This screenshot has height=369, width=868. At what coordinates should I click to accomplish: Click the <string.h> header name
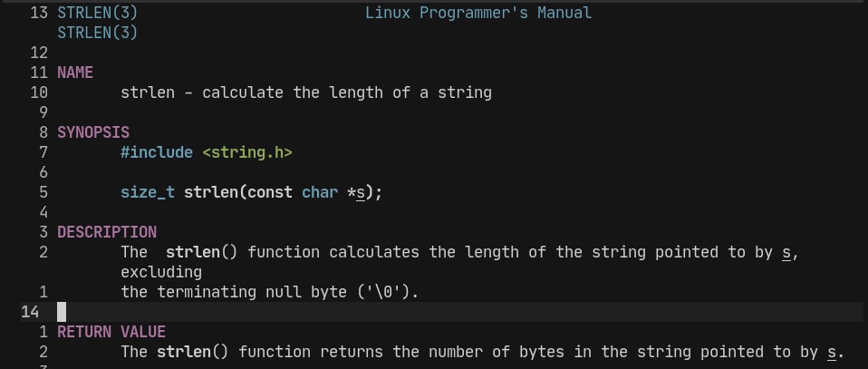click(247, 152)
